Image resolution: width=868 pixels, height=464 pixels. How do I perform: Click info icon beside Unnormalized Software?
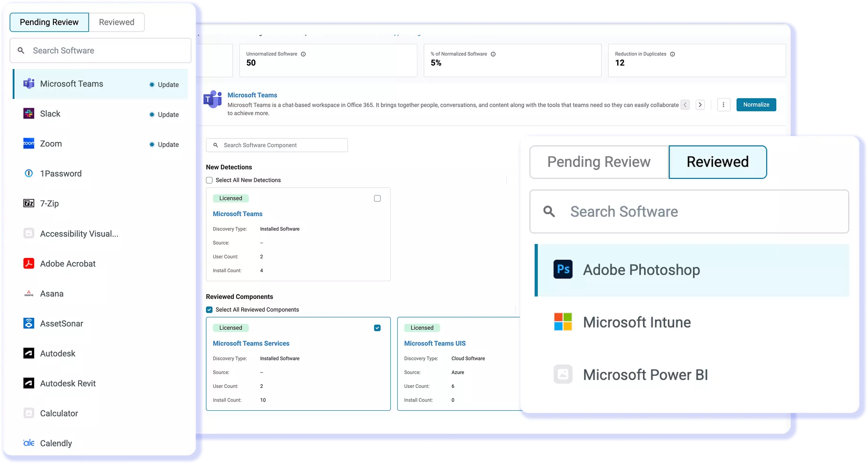[303, 54]
